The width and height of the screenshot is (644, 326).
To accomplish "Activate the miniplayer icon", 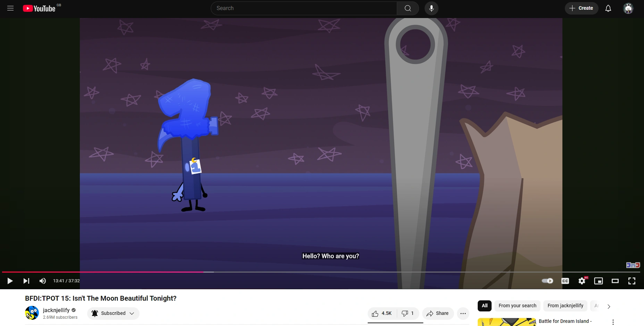I will coord(599,281).
